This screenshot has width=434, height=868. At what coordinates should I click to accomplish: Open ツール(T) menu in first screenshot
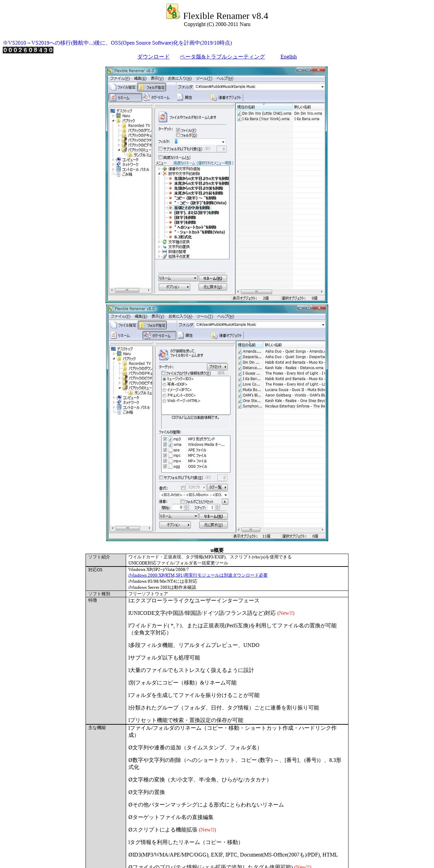(x=204, y=78)
